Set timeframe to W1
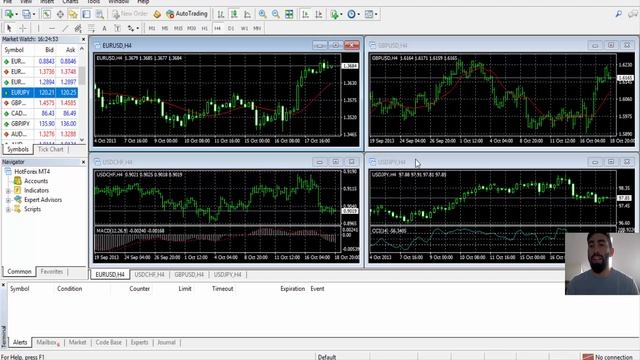The width and height of the screenshot is (640, 360). coord(244,28)
